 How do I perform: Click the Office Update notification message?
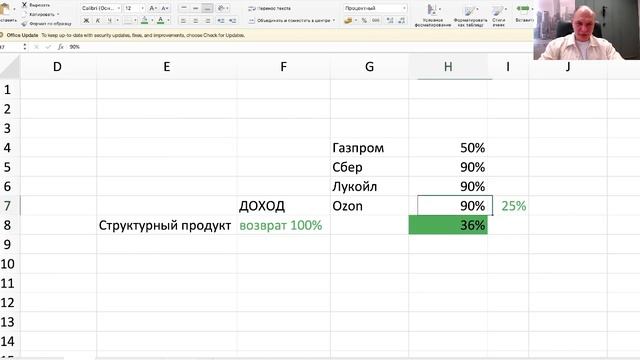[126, 36]
